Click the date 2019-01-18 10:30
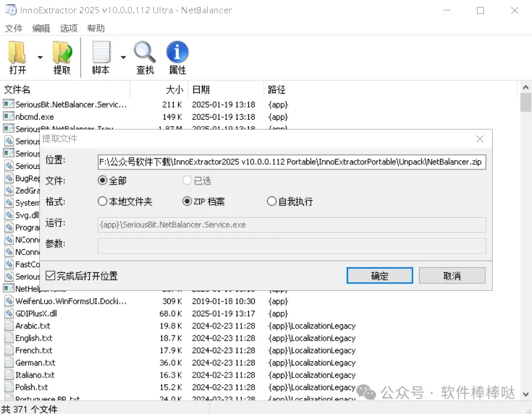 [x=223, y=301]
